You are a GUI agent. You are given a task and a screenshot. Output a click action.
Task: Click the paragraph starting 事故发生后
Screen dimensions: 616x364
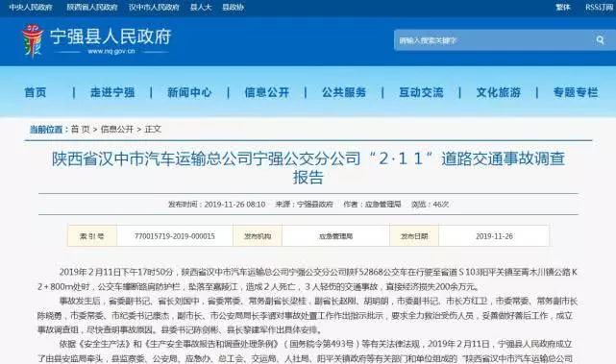(308, 315)
